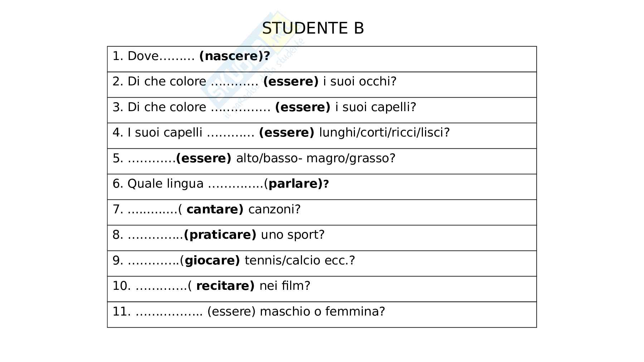Click the bold verb giocare)
Viewport: 644px width, 362px height.
[x=212, y=261]
